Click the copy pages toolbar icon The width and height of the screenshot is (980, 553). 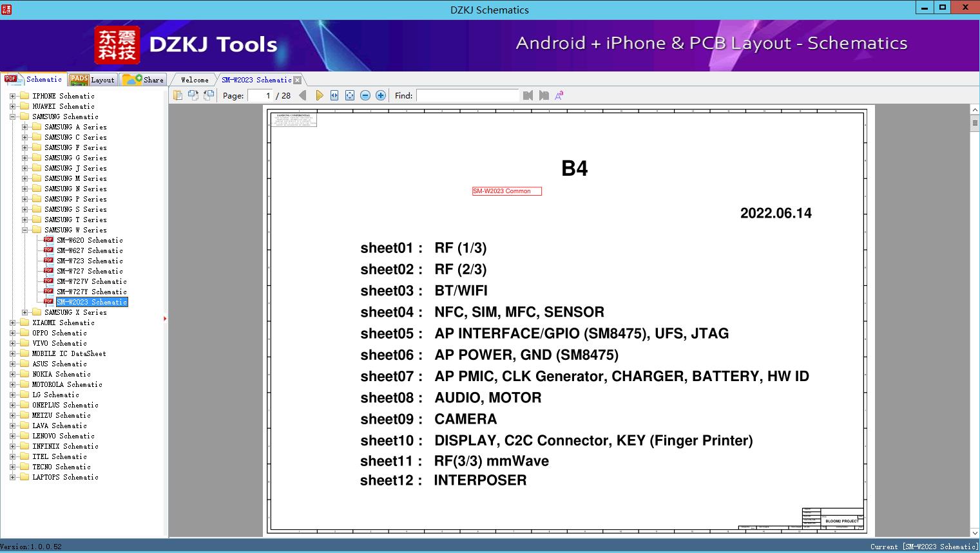(x=177, y=95)
